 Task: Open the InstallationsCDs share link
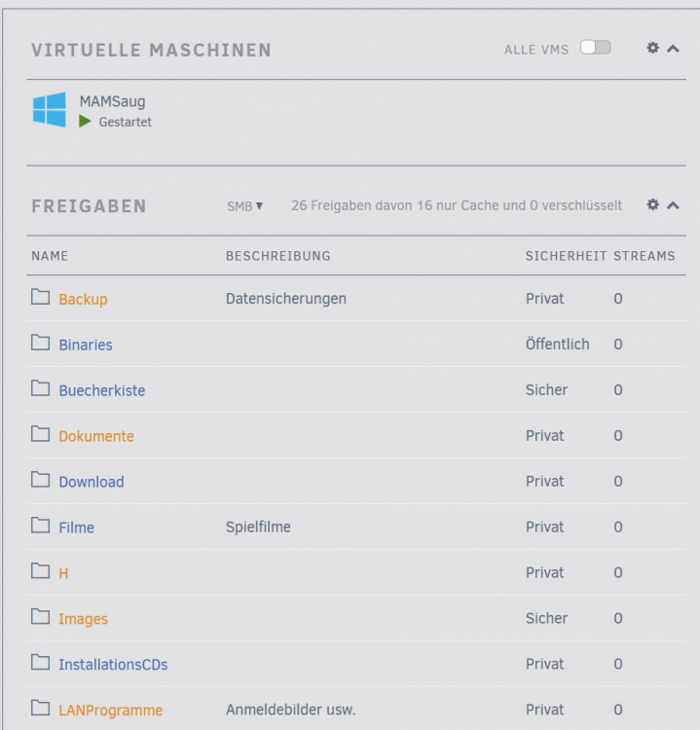(113, 665)
